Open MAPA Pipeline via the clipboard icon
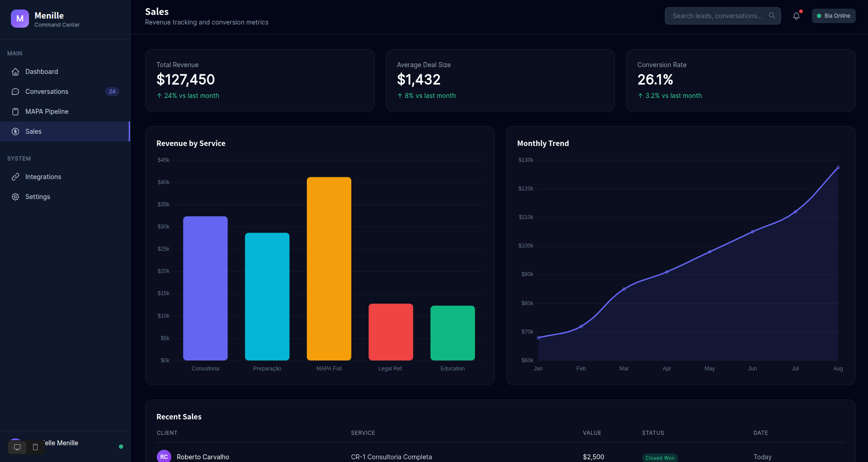 click(15, 112)
